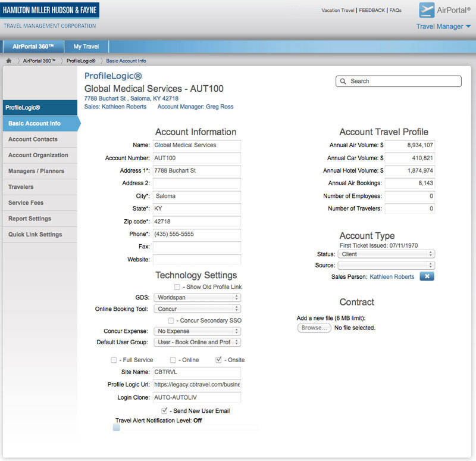476x461 pixels.
Task: Open Service Fees sidebar item
Action: coord(40,203)
